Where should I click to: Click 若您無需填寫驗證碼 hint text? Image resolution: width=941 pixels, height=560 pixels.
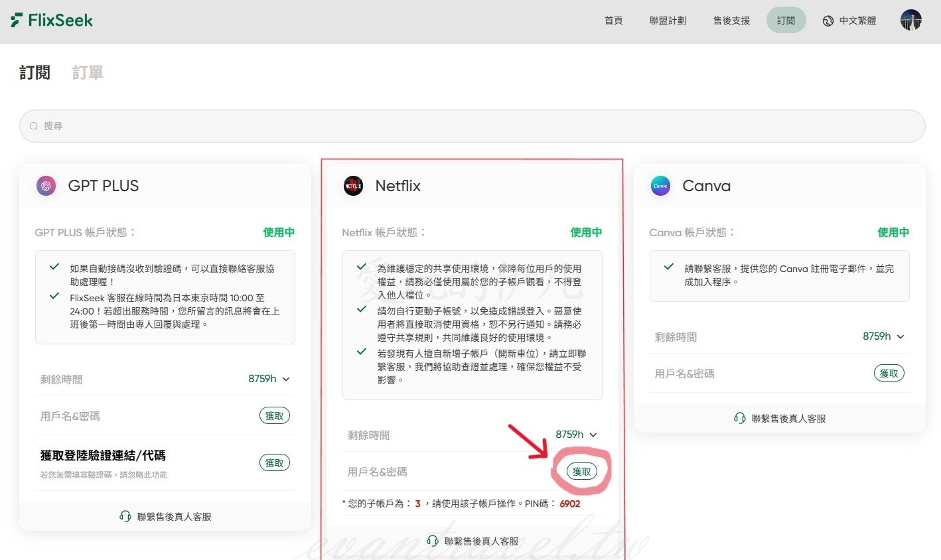pos(104,475)
